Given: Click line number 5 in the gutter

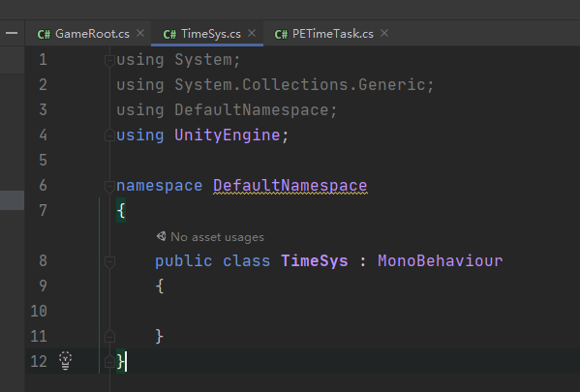Looking at the screenshot, I should [43, 160].
